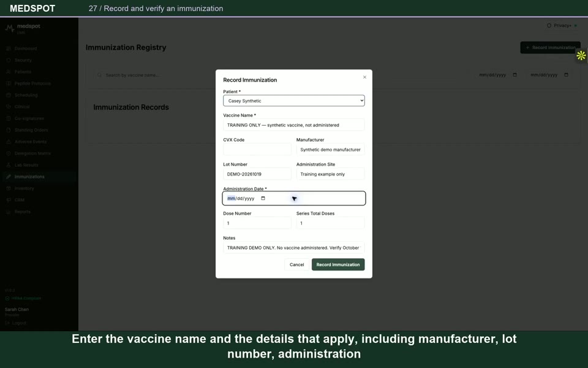This screenshot has width=588, height=368.
Task: Open the Patient dropdown showing Casey Synthetic
Action: point(293,101)
